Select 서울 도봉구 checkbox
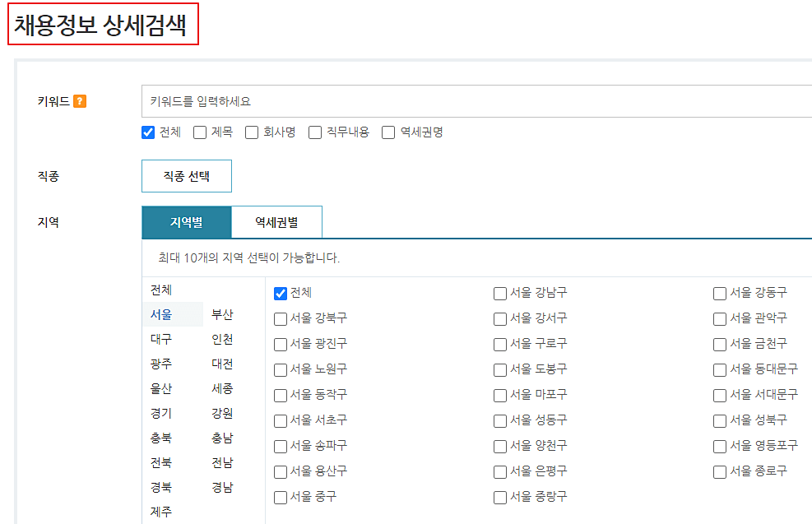 point(499,369)
